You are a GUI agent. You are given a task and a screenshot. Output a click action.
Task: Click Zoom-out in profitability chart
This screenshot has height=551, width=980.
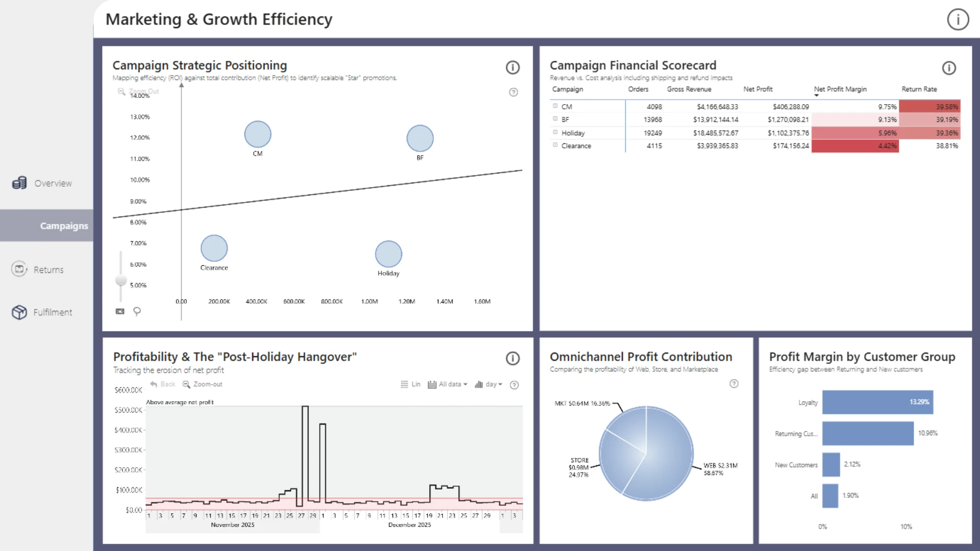coord(203,384)
